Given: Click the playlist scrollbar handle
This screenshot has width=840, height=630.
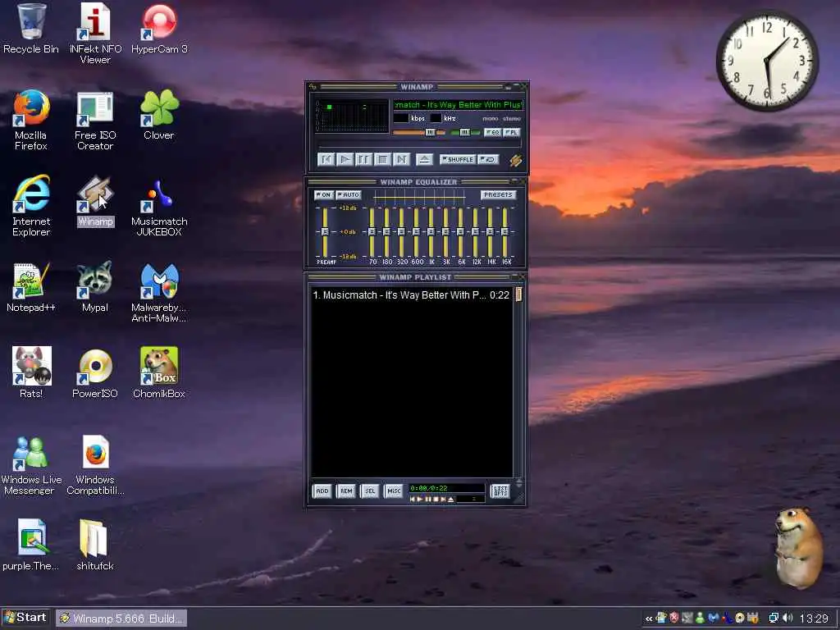Looking at the screenshot, I should [x=518, y=294].
